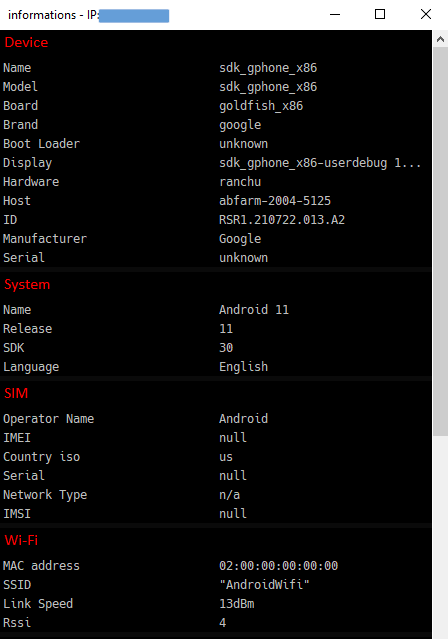This screenshot has width=448, height=639.
Task: Click the scrollbar track below the thumb
Action: [440, 537]
